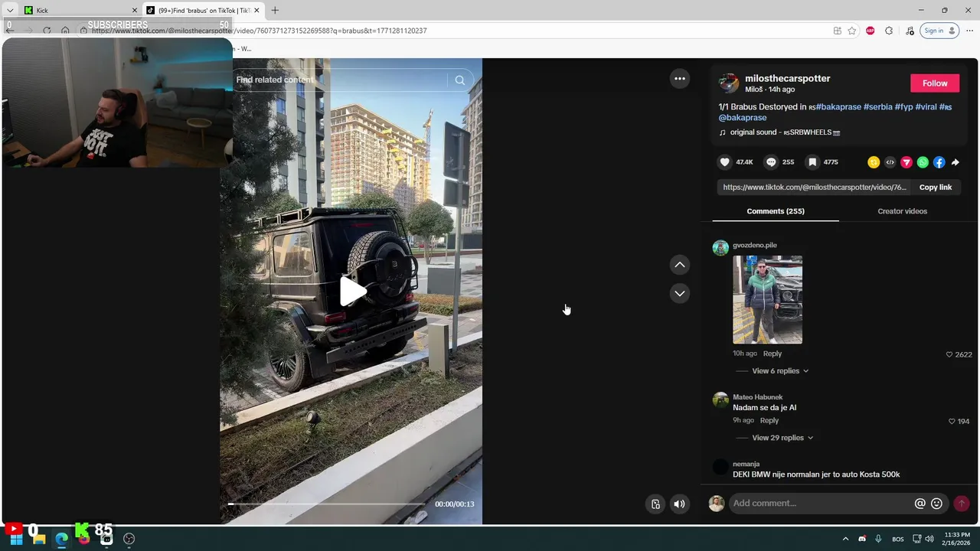Select the TikTok 'brabus' browser tab
Screen dimensions: 980x551
tap(204, 10)
